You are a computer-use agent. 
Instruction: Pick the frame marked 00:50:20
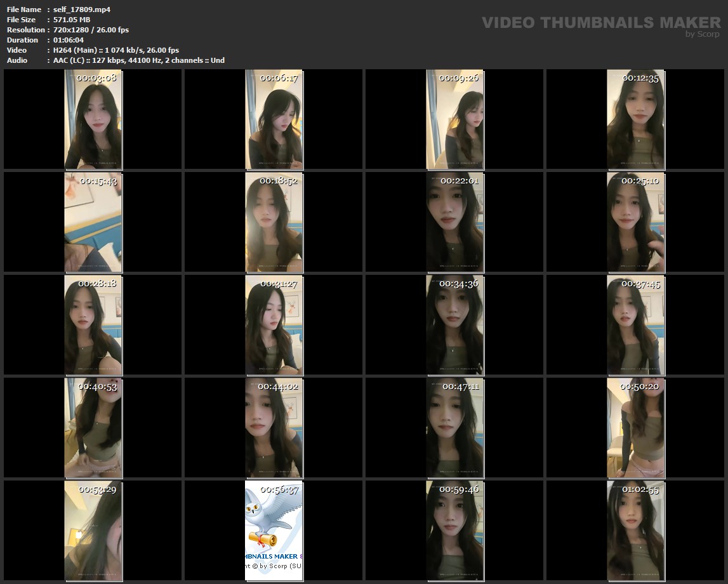tap(635, 428)
